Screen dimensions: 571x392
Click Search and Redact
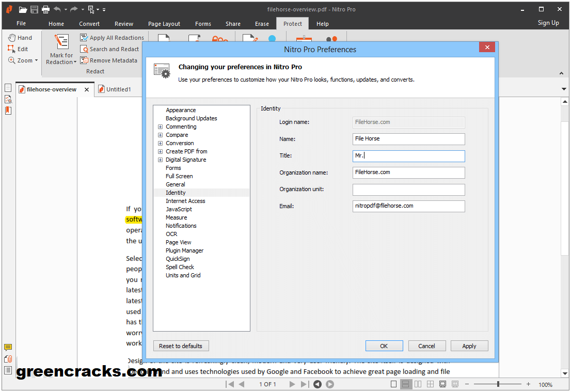pyautogui.click(x=109, y=49)
